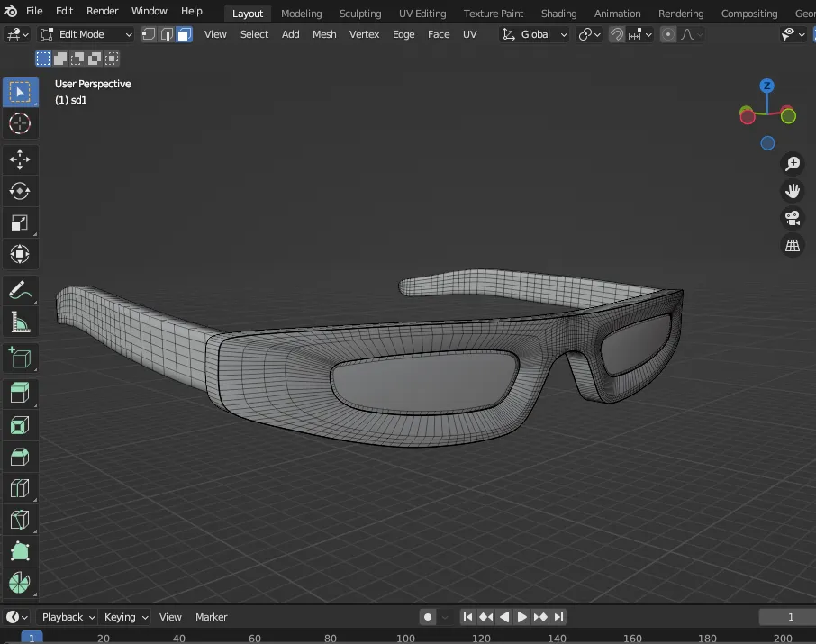Open the snapping options dropdown
This screenshot has height=644, width=816.
click(x=640, y=34)
